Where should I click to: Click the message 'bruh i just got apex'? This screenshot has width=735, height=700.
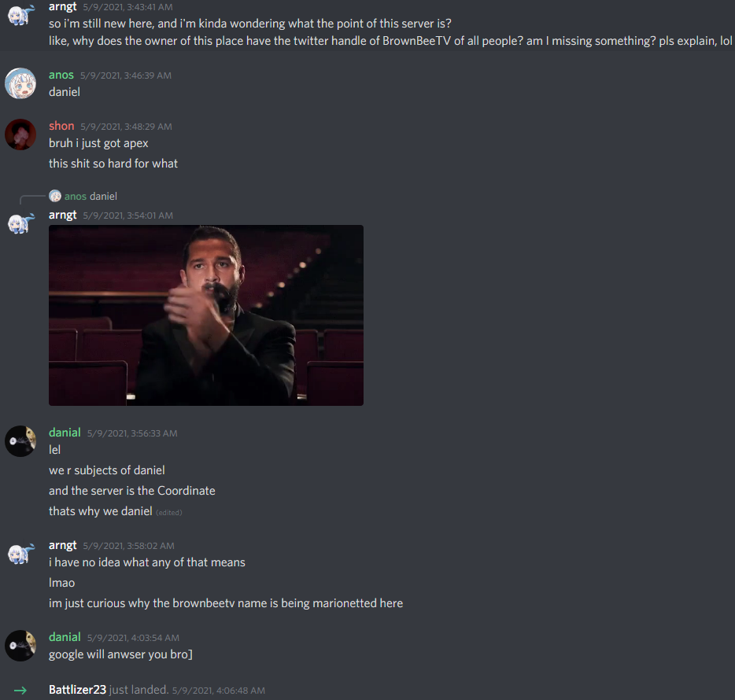98,143
